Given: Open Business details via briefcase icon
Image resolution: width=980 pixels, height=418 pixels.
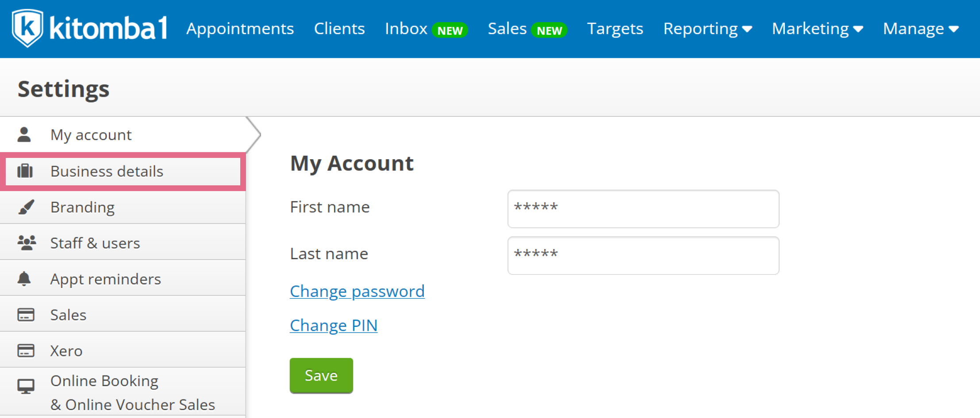Looking at the screenshot, I should 25,171.
